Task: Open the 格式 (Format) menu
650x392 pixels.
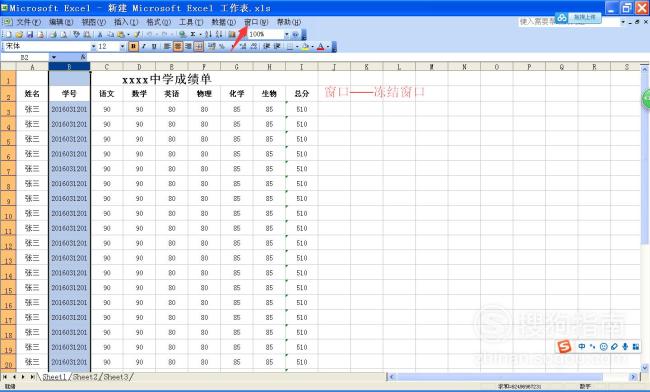Action: (158, 22)
